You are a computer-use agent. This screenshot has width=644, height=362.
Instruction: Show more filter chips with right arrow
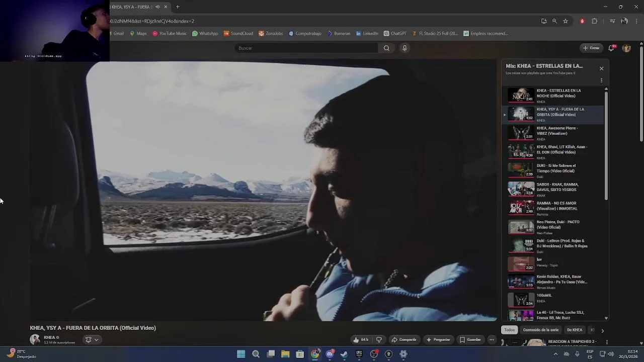[x=602, y=331]
